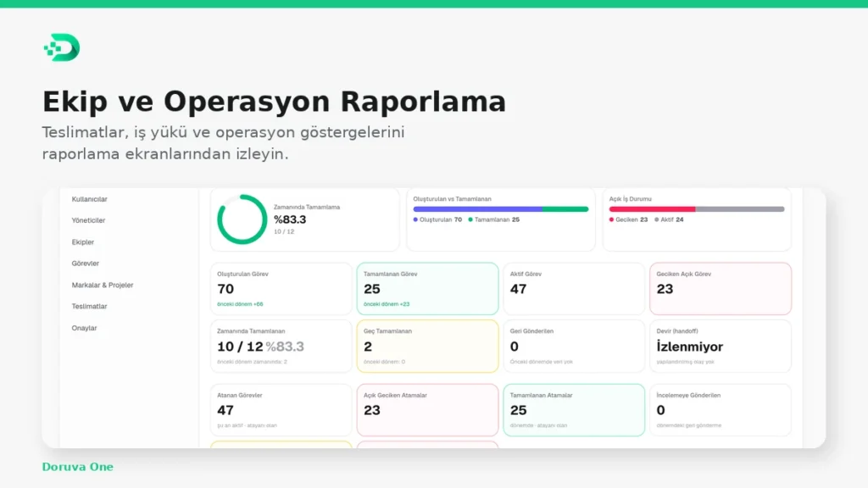Click the Zamanında Tamamlanan 10 / 12 card
The width and height of the screenshot is (868, 488).
coord(281,346)
